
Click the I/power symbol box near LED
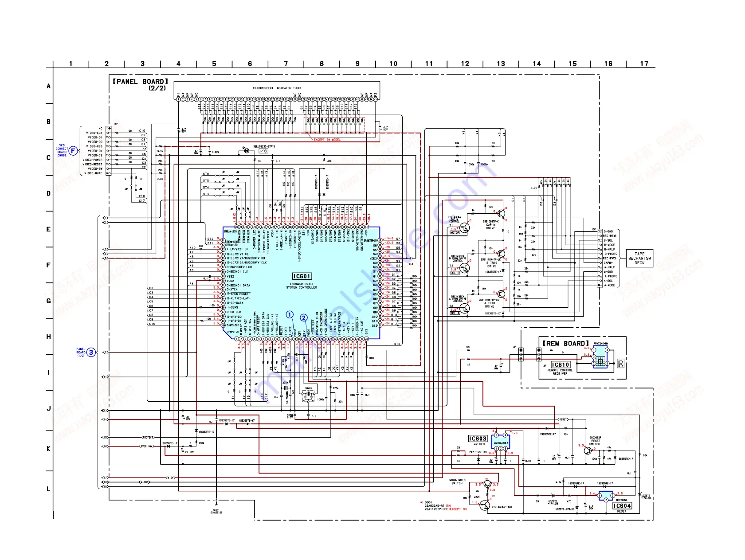coord(263,151)
